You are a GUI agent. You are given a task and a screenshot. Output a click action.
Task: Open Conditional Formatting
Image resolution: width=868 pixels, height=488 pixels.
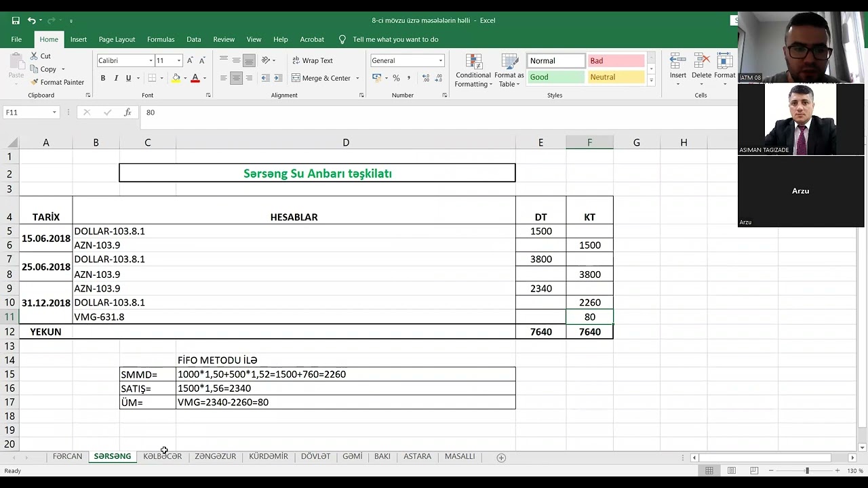pos(473,70)
